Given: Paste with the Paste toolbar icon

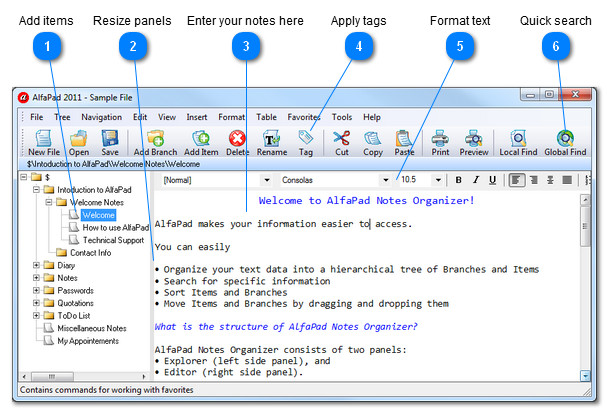Looking at the screenshot, I should coord(404,142).
